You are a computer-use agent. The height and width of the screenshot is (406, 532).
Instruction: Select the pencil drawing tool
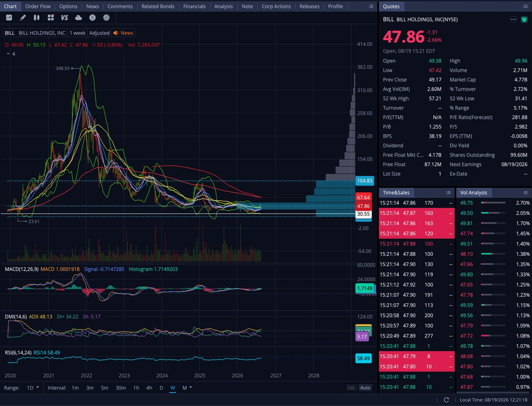pos(23,18)
